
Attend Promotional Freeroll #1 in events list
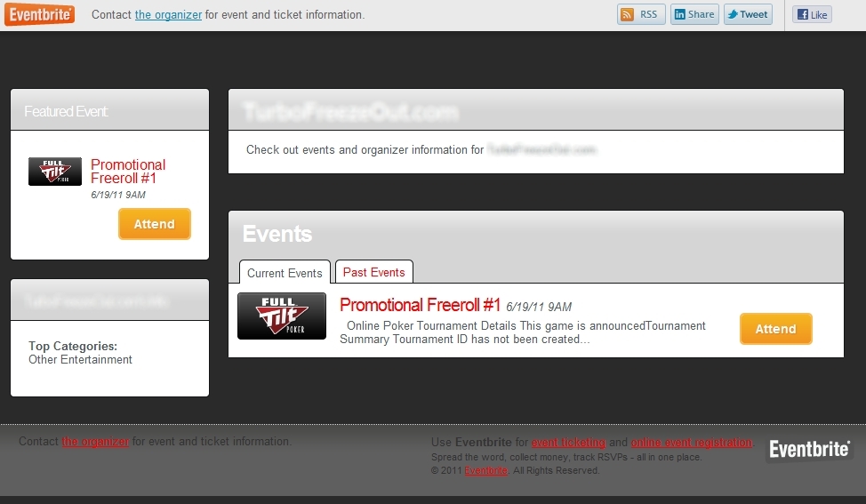[776, 329]
